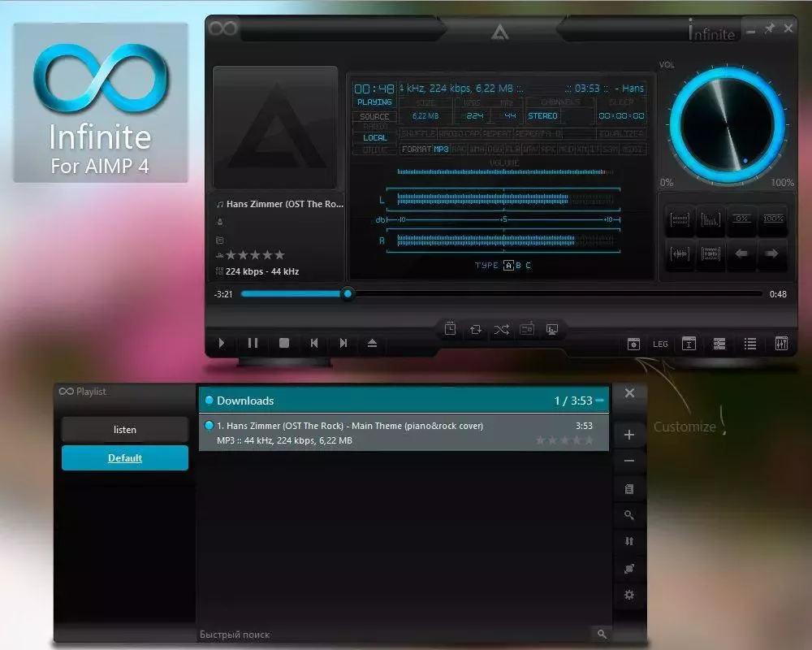
Task: Open the playlist sort arrows menu
Action: [x=628, y=541]
